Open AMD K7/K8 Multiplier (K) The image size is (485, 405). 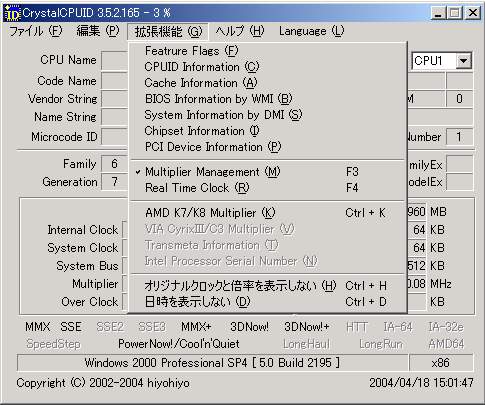267,213
